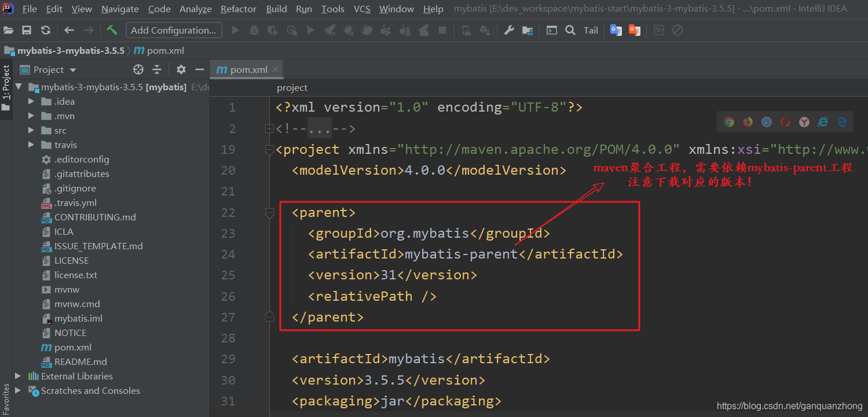
Task: Open the Analyze menu
Action: click(x=196, y=9)
